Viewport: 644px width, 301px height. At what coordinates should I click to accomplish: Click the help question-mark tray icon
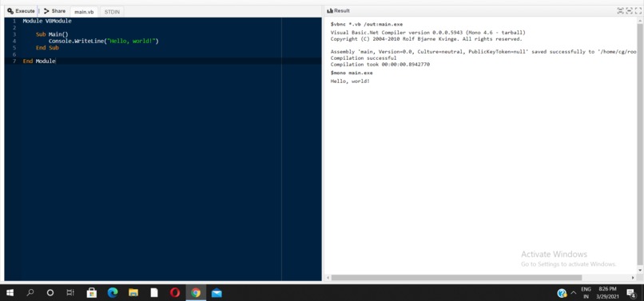click(x=562, y=293)
